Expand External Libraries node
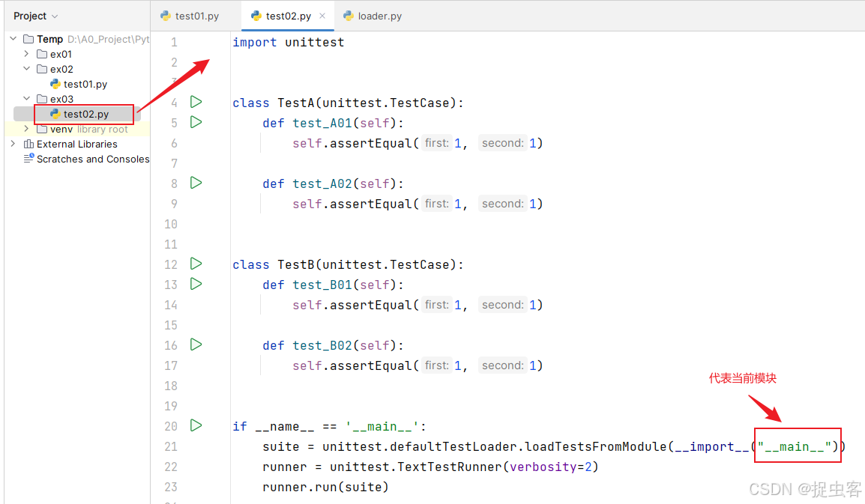 pos(13,143)
